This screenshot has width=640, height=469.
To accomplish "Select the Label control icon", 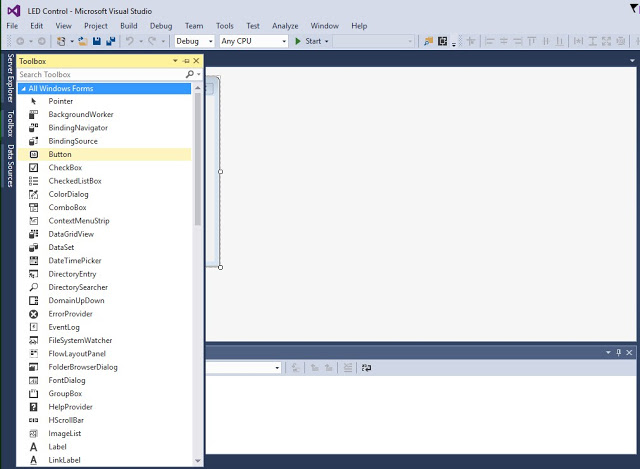I will (34, 447).
